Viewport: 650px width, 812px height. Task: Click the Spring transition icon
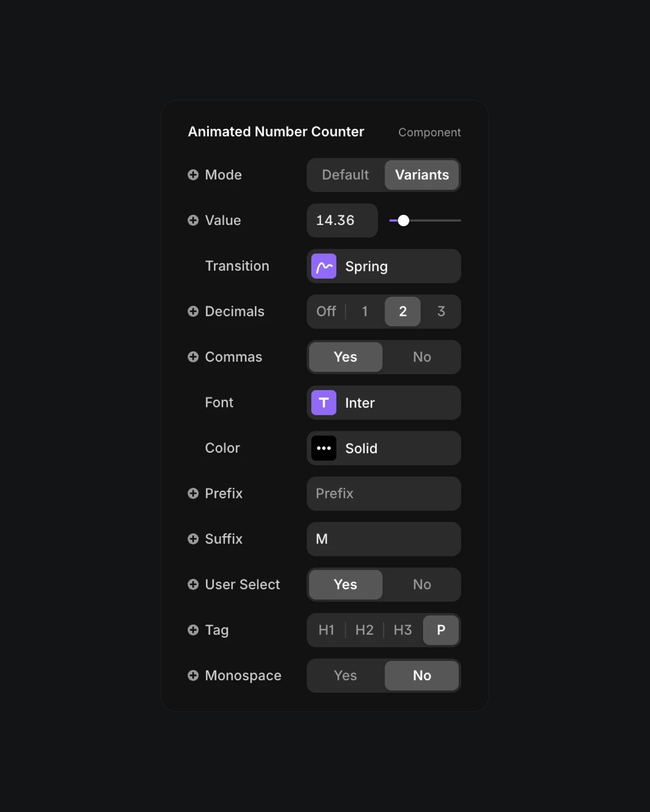(324, 266)
